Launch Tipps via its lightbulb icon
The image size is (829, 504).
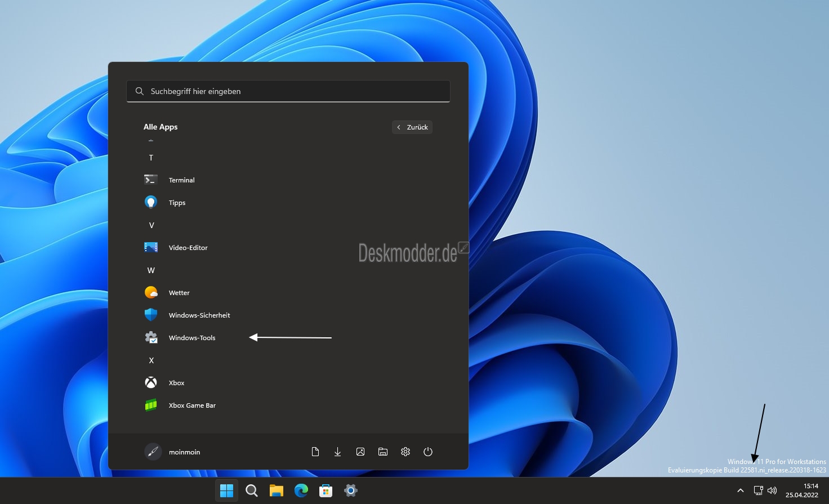(x=151, y=202)
